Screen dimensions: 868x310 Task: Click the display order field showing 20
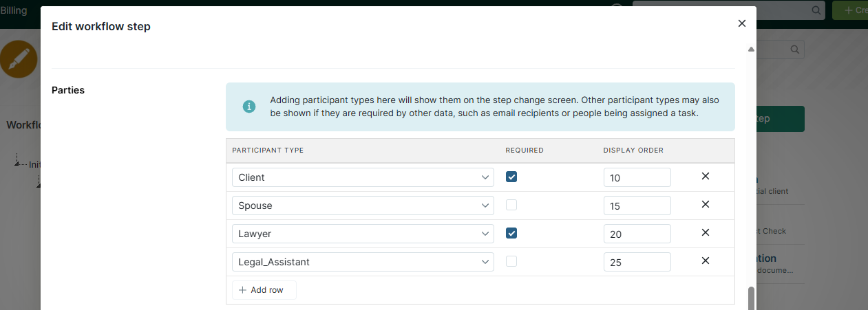pos(637,234)
